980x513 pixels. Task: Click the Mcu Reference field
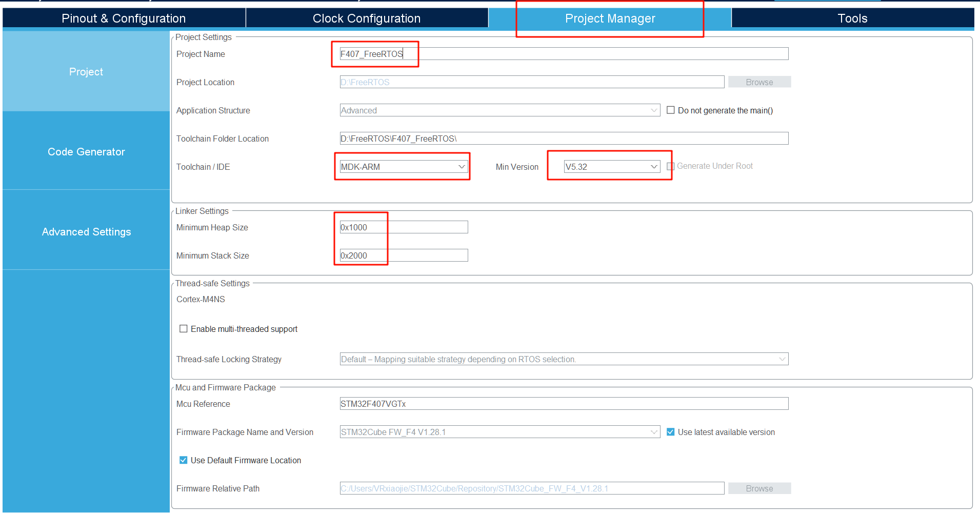(564, 404)
